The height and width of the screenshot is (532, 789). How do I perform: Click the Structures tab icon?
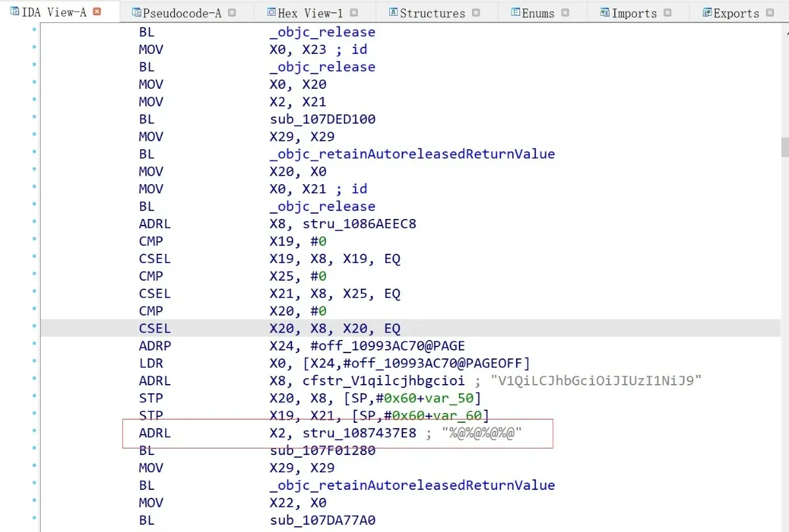(393, 12)
